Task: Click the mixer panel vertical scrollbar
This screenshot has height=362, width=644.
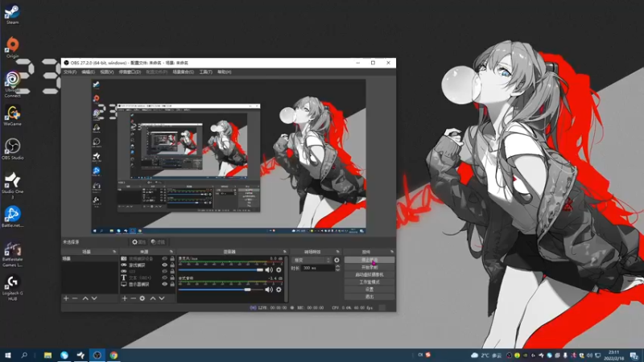Action: coord(286,279)
